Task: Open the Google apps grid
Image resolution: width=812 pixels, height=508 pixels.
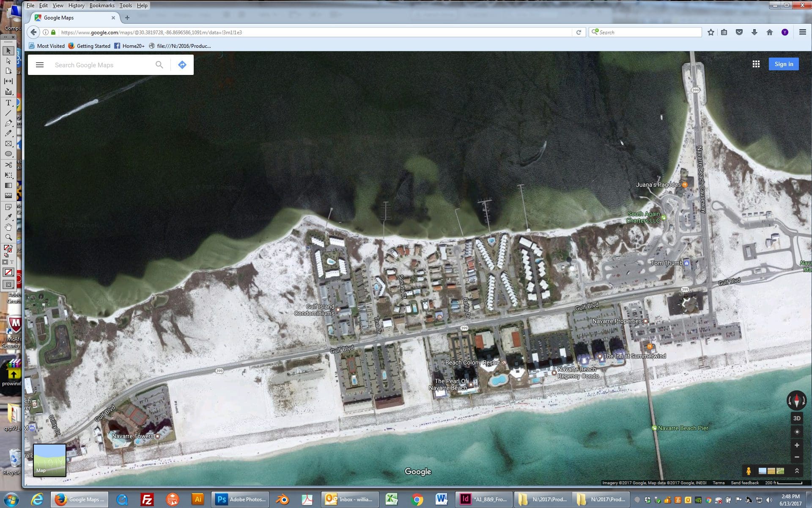Action: (756, 64)
